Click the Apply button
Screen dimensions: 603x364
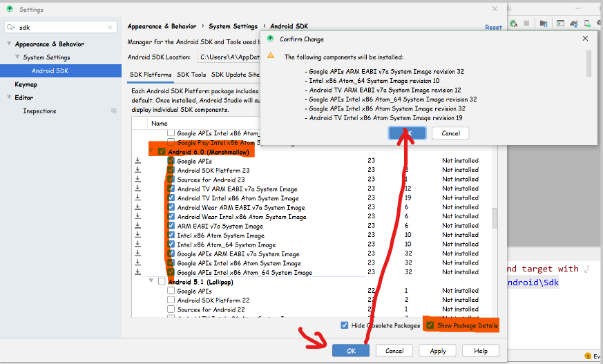click(x=438, y=351)
